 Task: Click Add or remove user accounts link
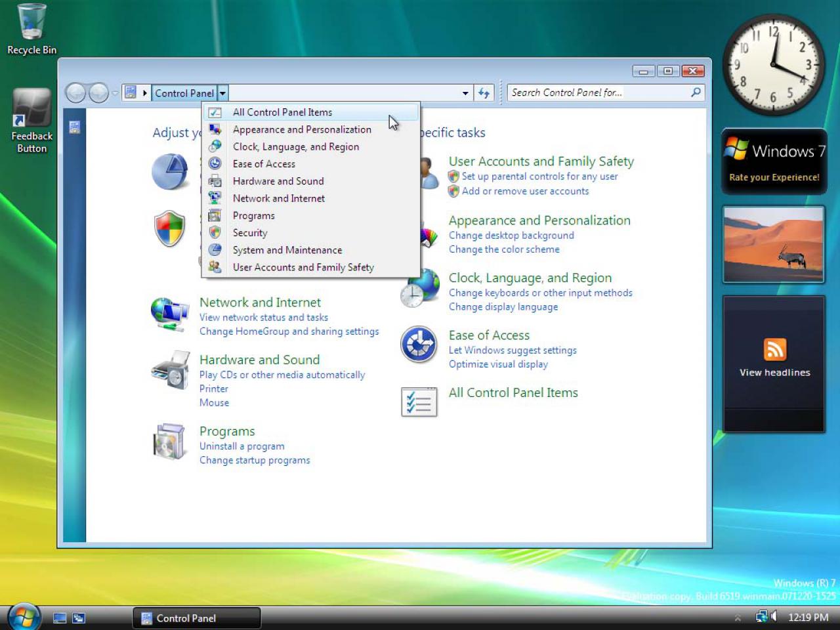click(525, 191)
